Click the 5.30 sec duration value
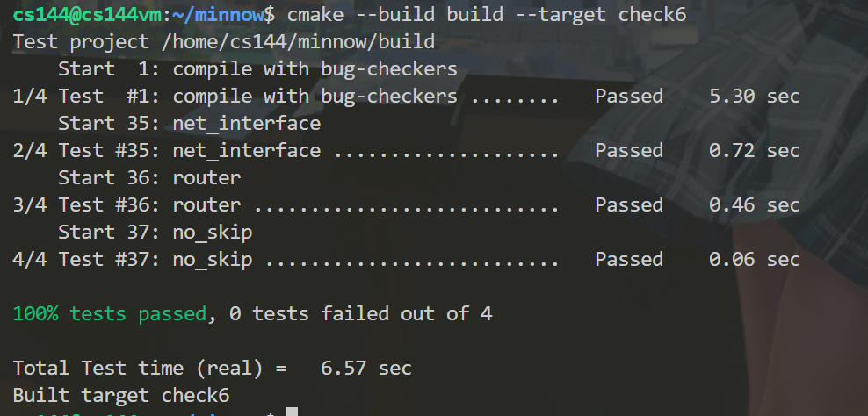Screen dimensions: 868x416 coord(755,97)
